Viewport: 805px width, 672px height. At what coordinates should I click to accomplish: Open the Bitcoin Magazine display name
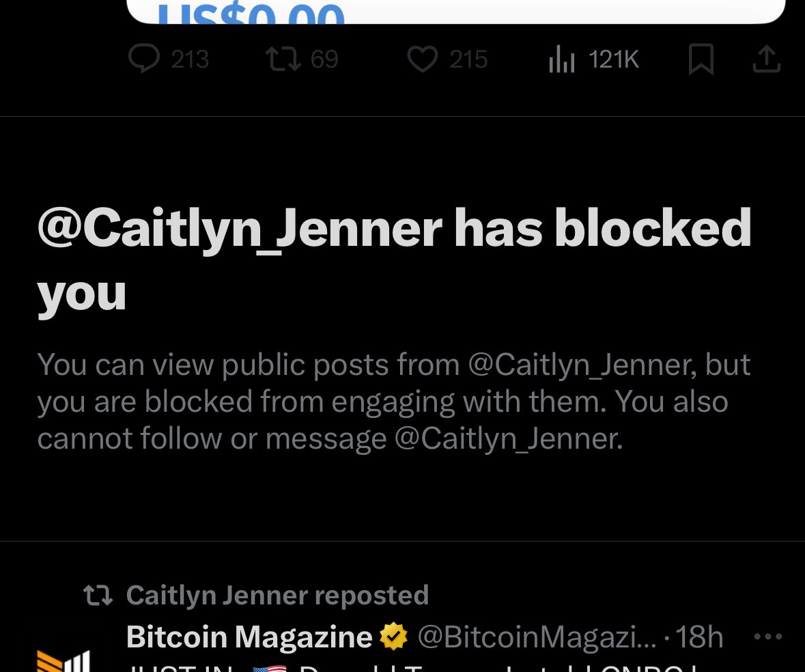point(249,637)
